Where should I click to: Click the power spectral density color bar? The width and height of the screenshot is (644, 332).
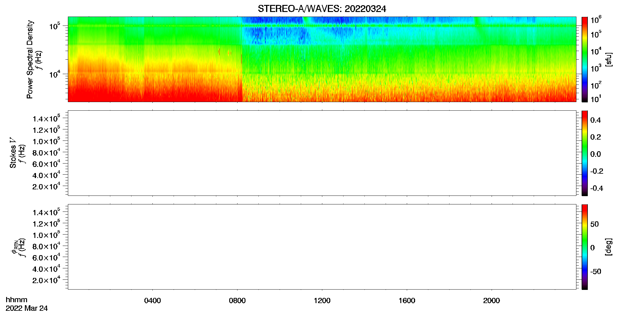point(584,59)
